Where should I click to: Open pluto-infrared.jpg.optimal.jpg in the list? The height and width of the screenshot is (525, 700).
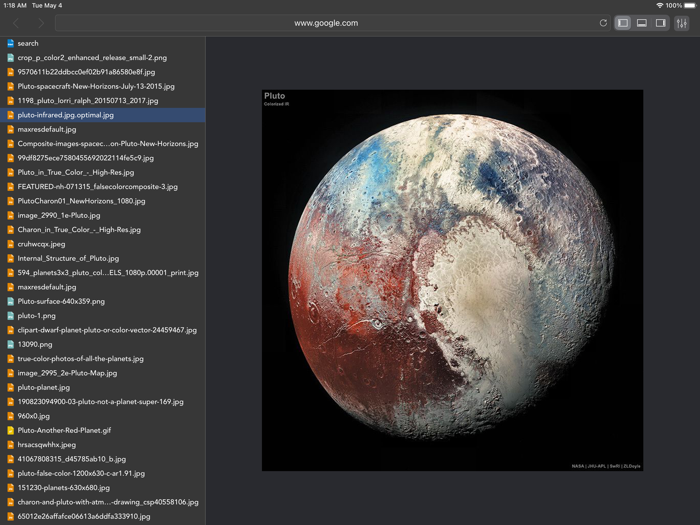point(66,115)
